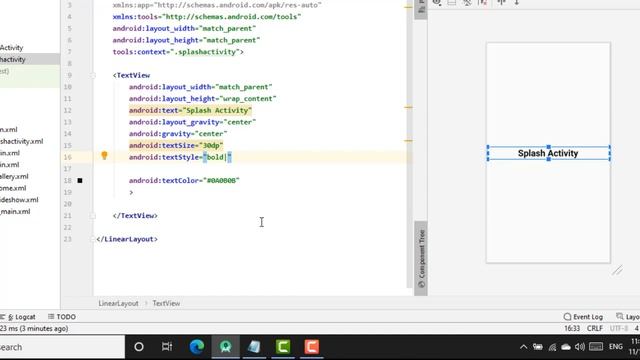The width and height of the screenshot is (640, 360).
Task: Click the ENG language indicator
Action: point(616,347)
